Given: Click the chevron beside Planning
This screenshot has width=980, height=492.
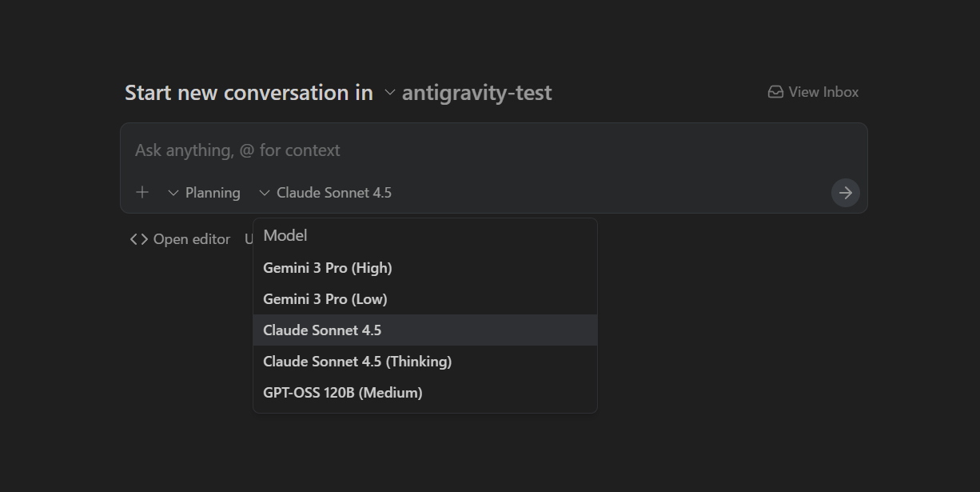Looking at the screenshot, I should pyautogui.click(x=173, y=193).
